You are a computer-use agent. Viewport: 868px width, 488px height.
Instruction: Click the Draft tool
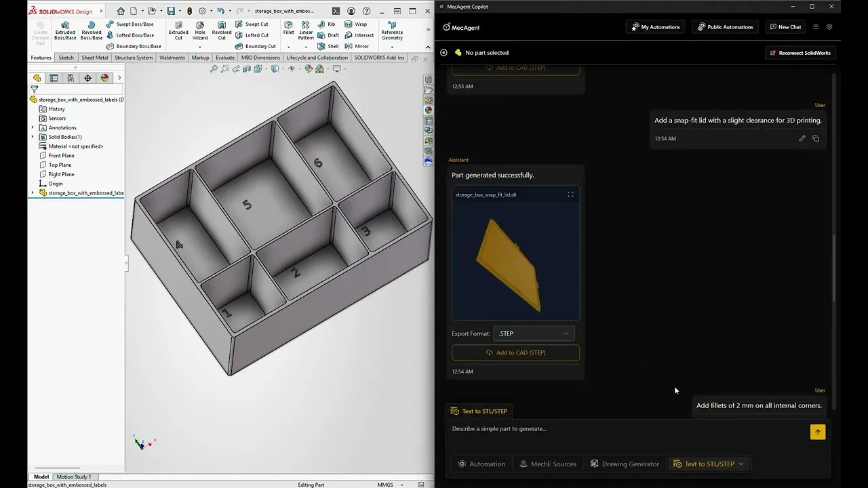pos(328,35)
